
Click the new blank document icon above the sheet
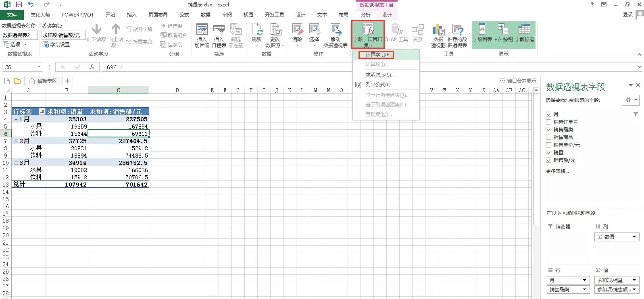7,81
